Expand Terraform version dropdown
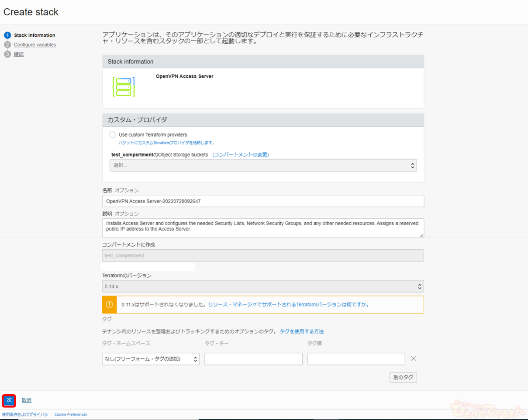 click(263, 286)
